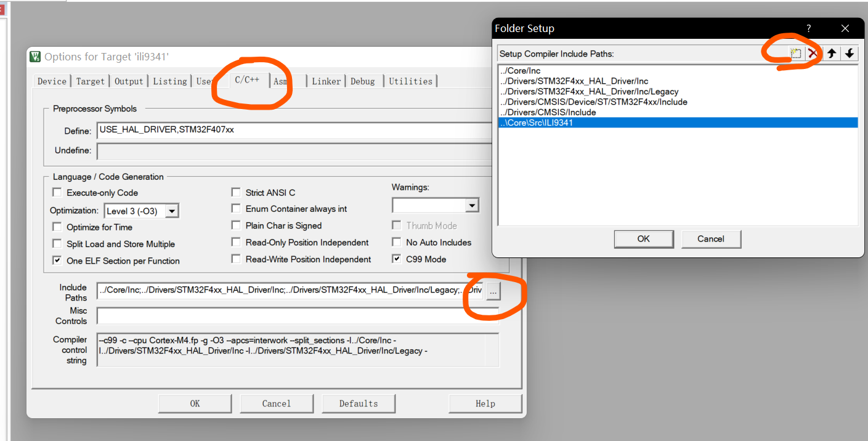Click the Move Up arrow icon
The width and height of the screenshot is (868, 441).
[832, 54]
